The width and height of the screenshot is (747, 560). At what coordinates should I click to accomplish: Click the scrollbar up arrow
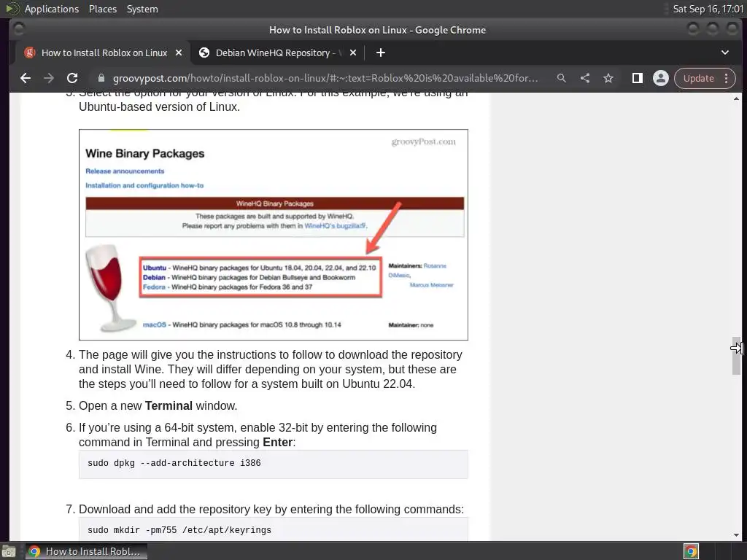736,98
